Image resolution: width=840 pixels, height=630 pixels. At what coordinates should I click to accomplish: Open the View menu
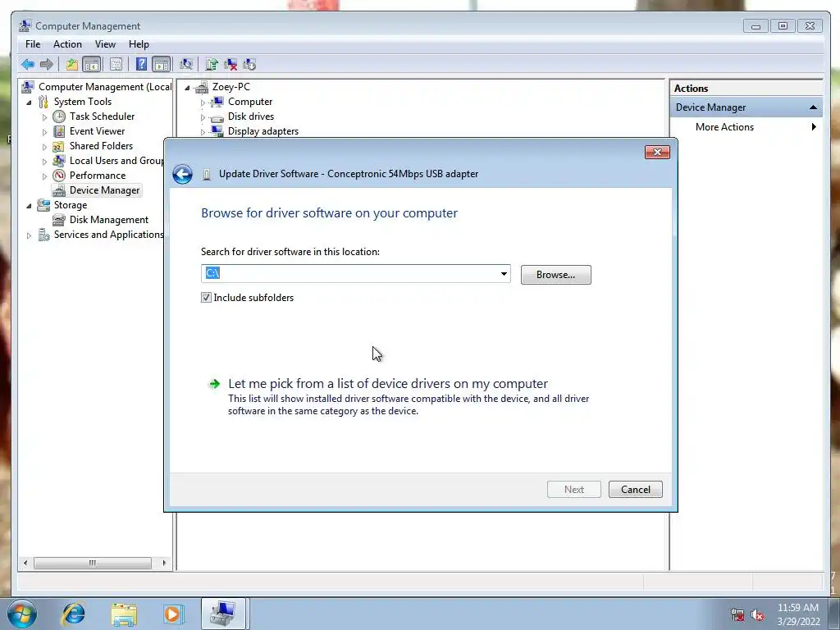coord(105,44)
